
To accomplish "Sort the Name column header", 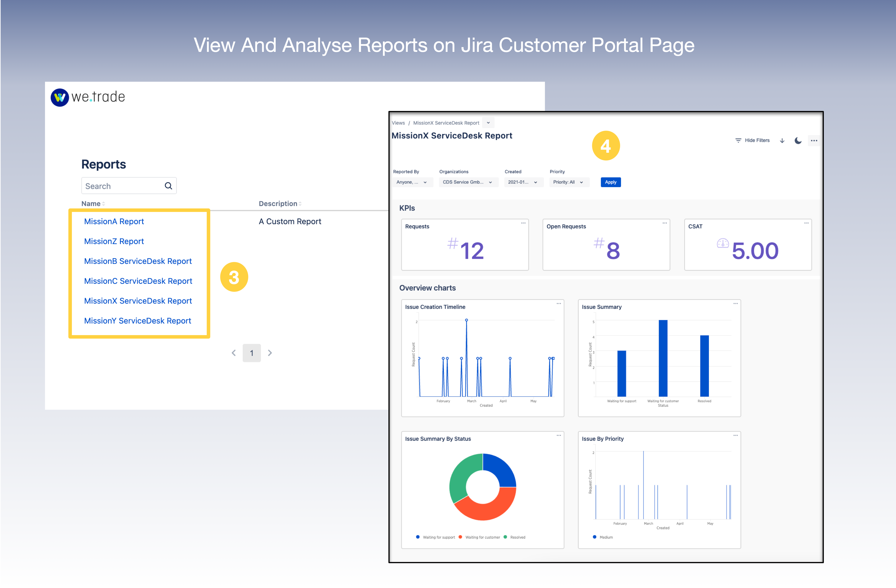I will (93, 204).
